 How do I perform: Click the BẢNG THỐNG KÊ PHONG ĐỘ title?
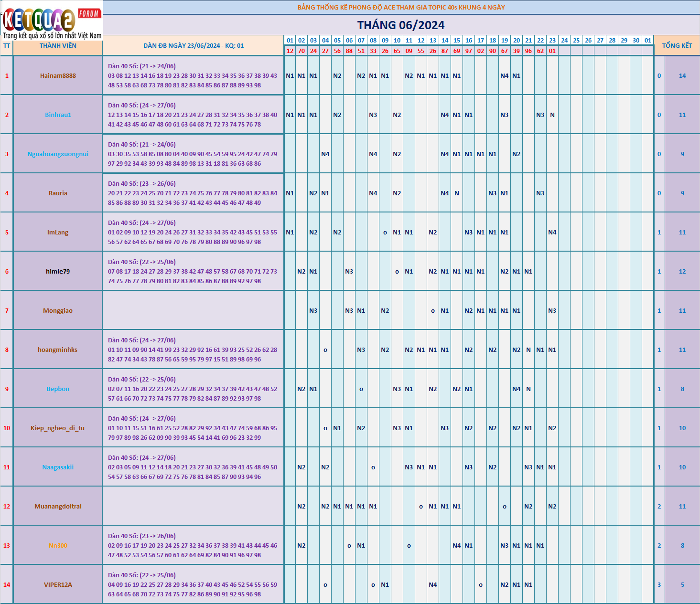[x=401, y=7]
